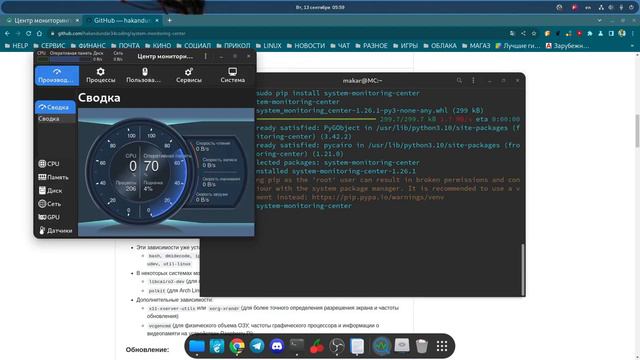The width and height of the screenshot is (640, 360).
Task: Click the translate page icon
Action: [513, 33]
